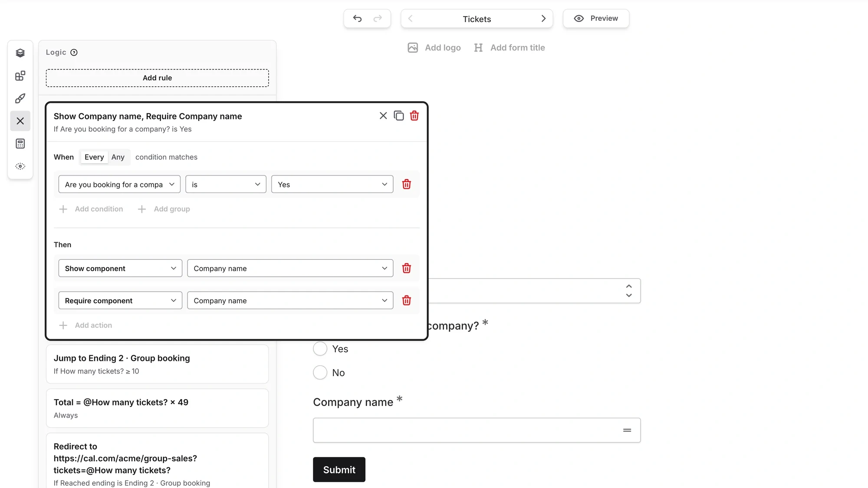868x488 pixels.
Task: Click Add group
Action: (x=164, y=209)
